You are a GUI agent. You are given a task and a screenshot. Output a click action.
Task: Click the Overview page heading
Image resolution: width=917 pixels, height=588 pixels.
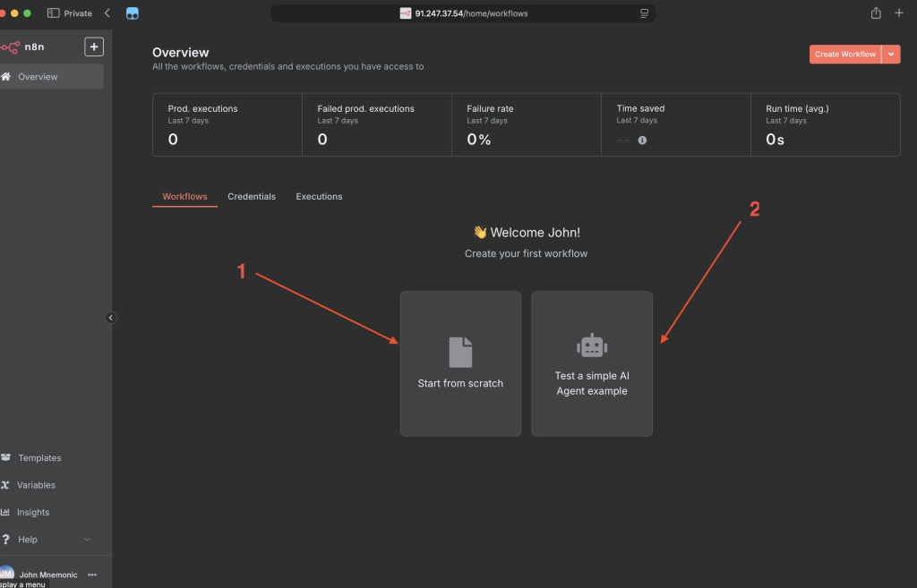click(181, 52)
